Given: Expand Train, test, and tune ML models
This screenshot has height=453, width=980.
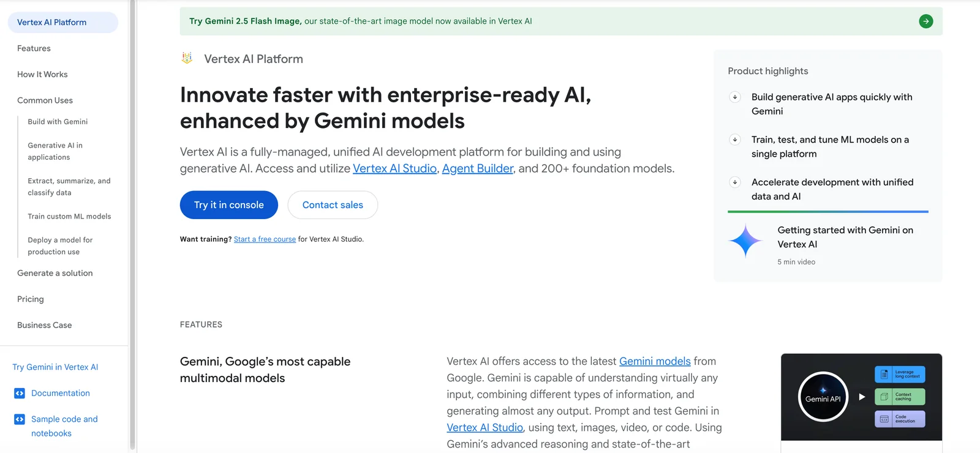Looking at the screenshot, I should 735,140.
